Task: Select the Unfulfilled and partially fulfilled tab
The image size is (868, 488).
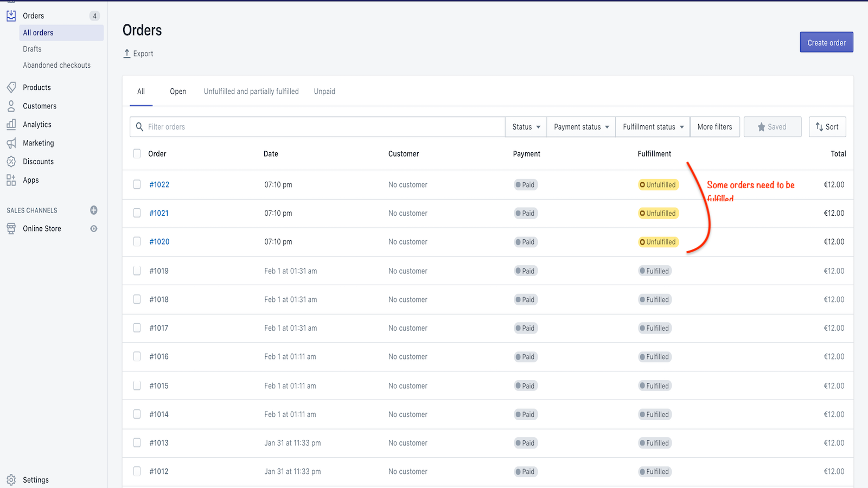Action: [x=251, y=92]
